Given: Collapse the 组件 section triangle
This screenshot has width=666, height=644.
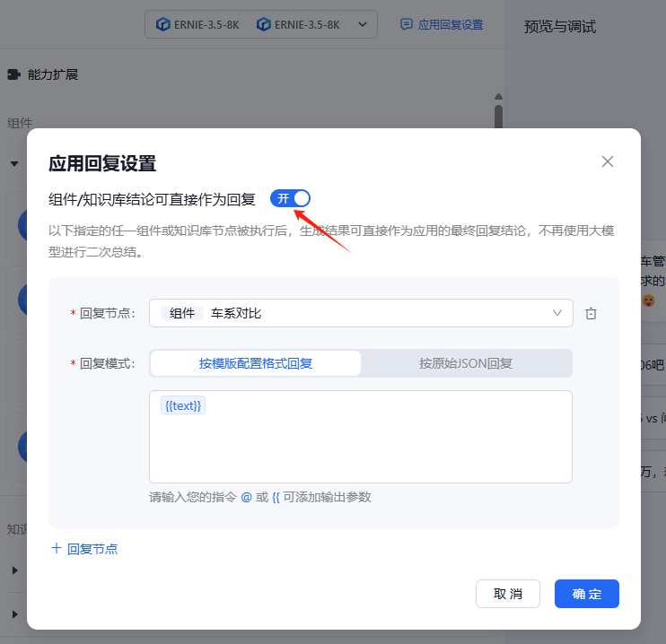Looking at the screenshot, I should (14, 164).
